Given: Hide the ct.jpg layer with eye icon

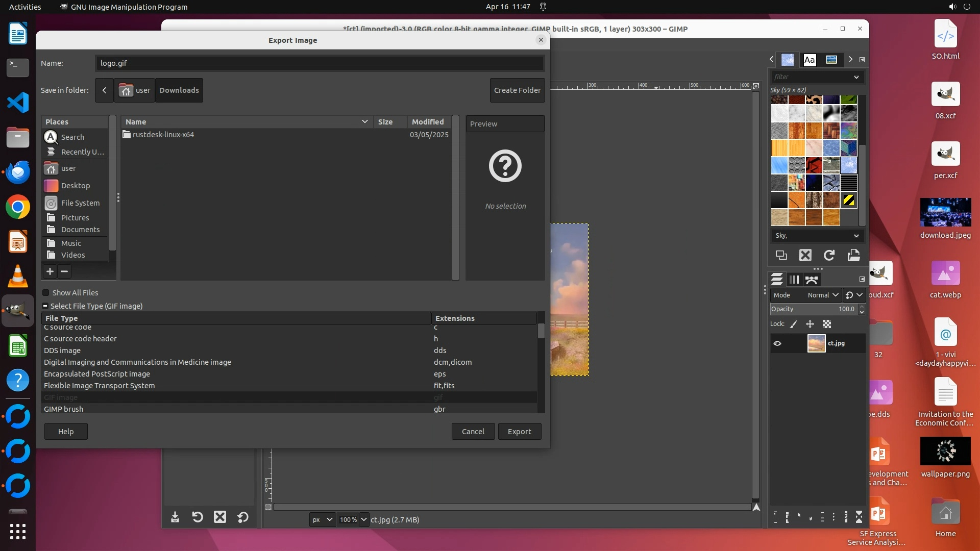Looking at the screenshot, I should pyautogui.click(x=777, y=343).
